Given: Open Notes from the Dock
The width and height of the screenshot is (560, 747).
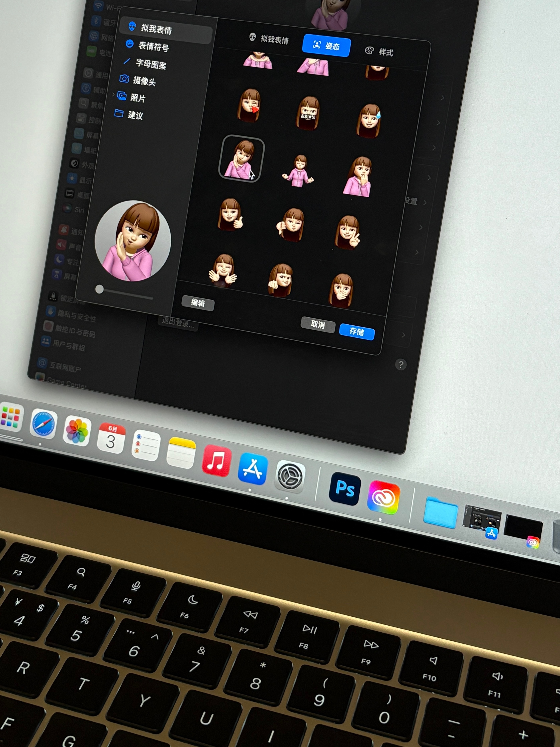Looking at the screenshot, I should pos(182,453).
